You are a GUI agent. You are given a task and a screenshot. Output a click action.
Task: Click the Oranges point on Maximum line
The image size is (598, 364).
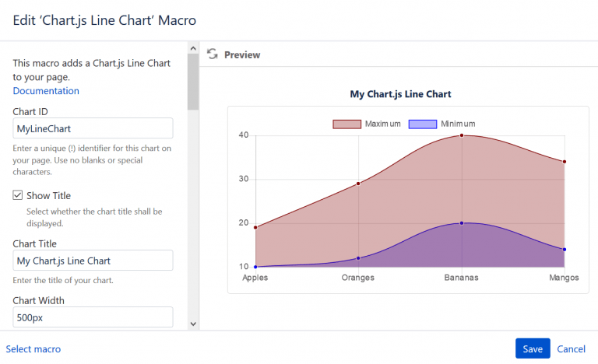(358, 184)
